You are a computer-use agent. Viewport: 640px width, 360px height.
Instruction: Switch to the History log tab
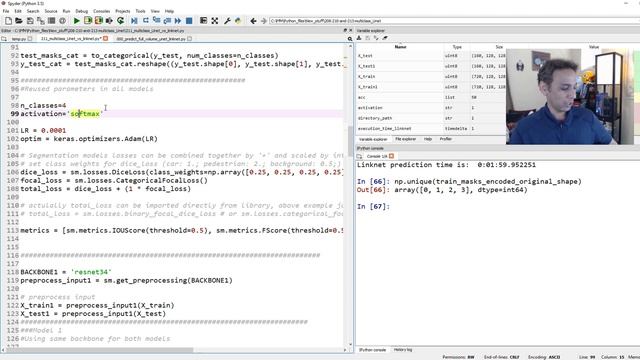coord(402,350)
